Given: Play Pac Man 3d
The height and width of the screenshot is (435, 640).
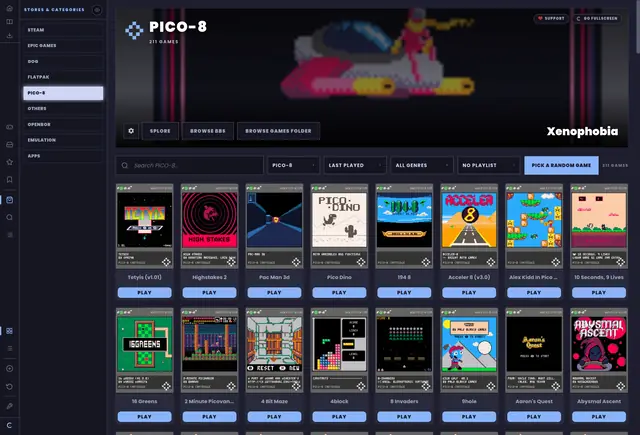Looking at the screenshot, I should pos(274,293).
